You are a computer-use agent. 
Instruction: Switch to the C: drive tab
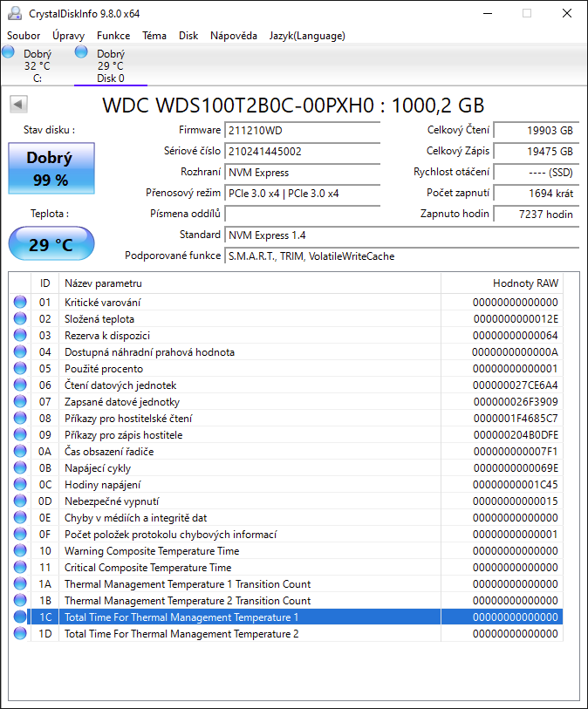[x=38, y=65]
